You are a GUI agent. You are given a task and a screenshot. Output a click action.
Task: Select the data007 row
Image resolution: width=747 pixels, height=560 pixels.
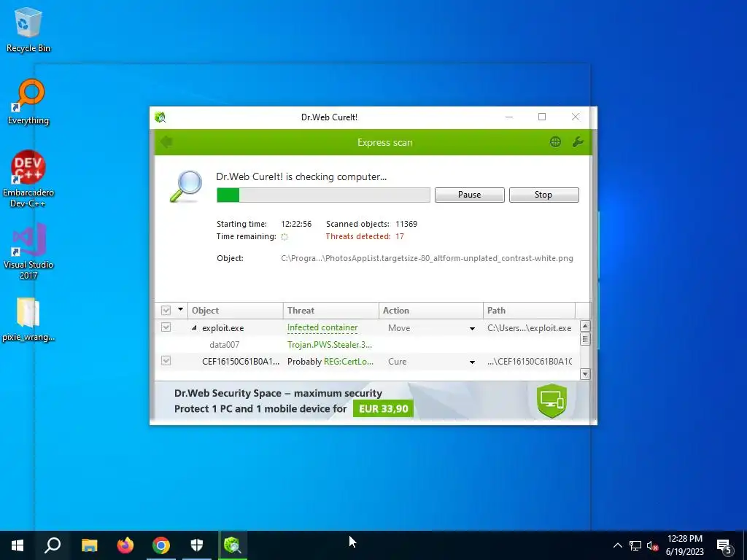[x=367, y=345]
